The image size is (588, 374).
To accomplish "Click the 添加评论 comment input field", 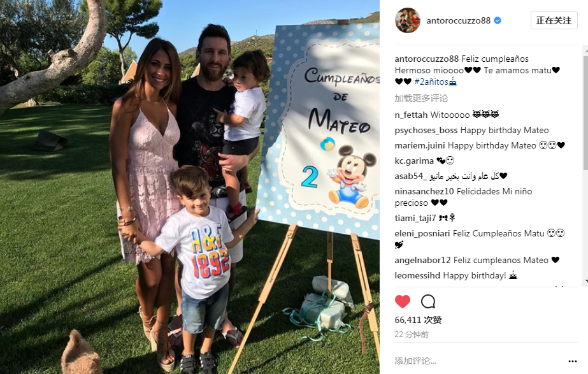I will click(x=480, y=361).
